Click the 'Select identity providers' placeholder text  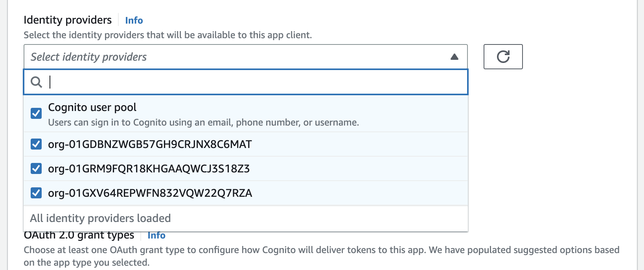[88, 57]
